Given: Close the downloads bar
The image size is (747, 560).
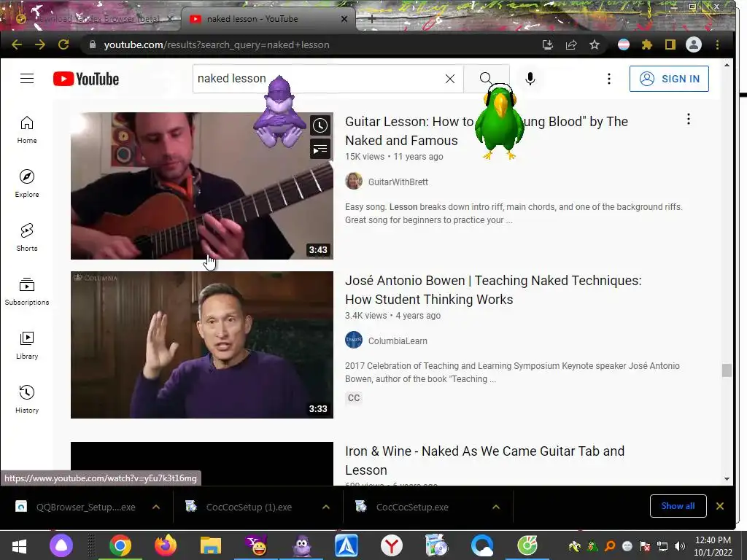Looking at the screenshot, I should tap(720, 506).
